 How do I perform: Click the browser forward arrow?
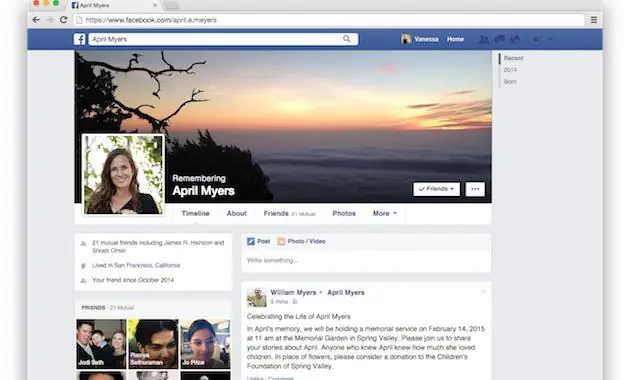[50, 20]
